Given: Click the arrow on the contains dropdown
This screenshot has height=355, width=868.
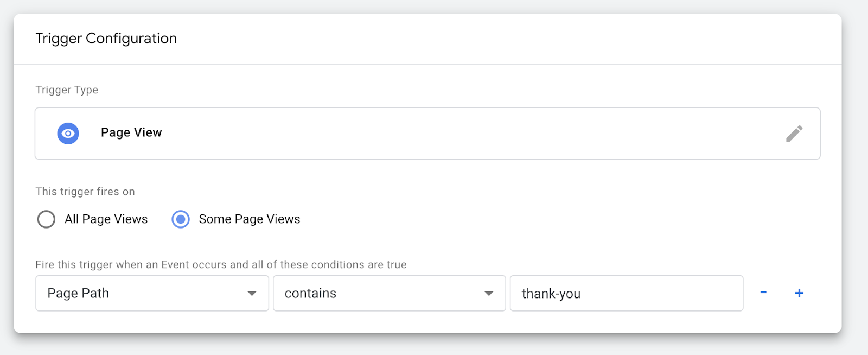Looking at the screenshot, I should [489, 294].
